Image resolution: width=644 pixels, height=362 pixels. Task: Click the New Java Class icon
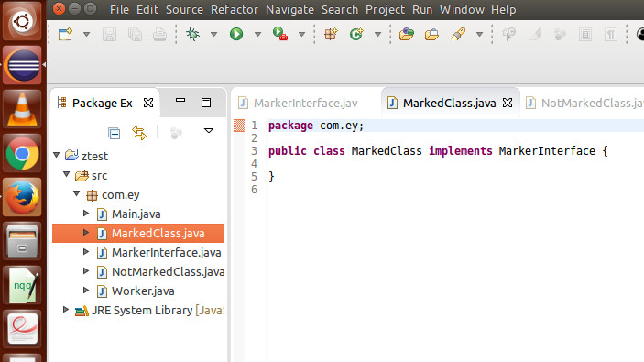coord(356,34)
